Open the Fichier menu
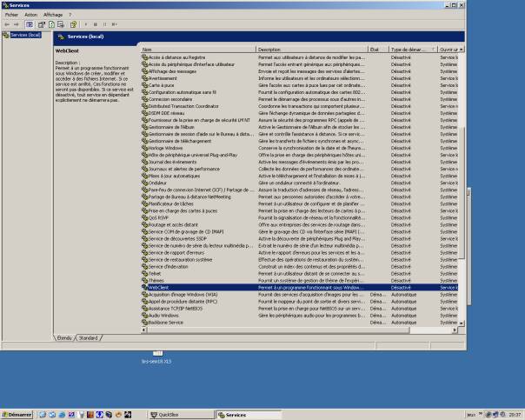The image size is (525, 420). click(11, 15)
